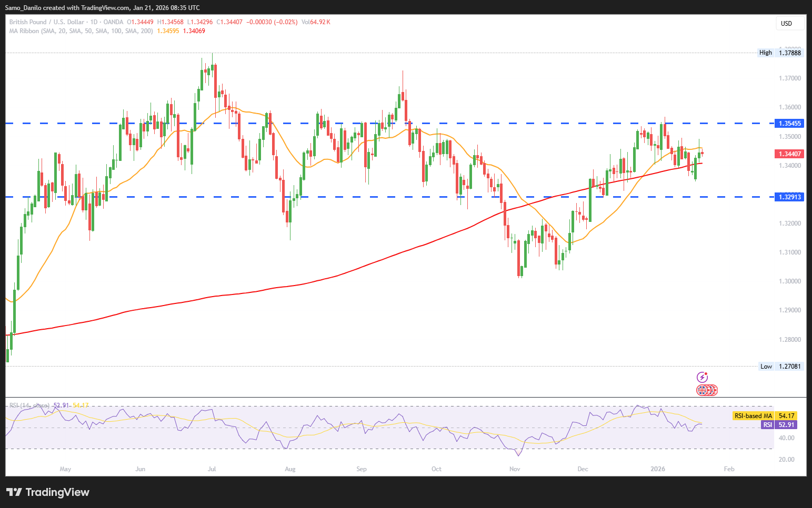Click the red MA Ribbon value 1.34069
Screen dimensions: 812x508
(194, 31)
